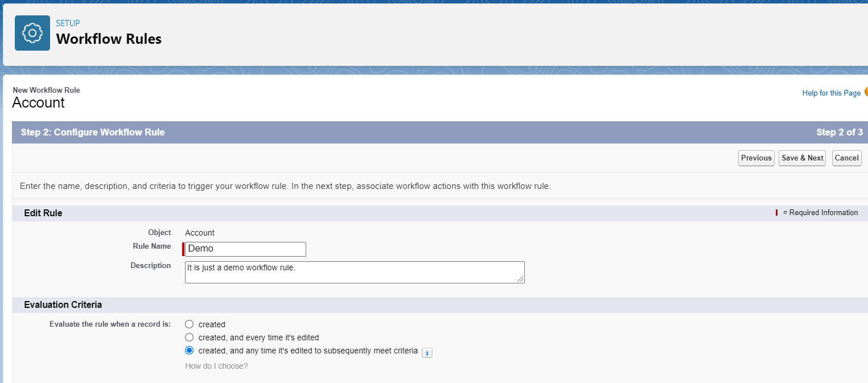
Task: Select "edited to subsequently meet criteria" radio option
Action: tap(190, 351)
